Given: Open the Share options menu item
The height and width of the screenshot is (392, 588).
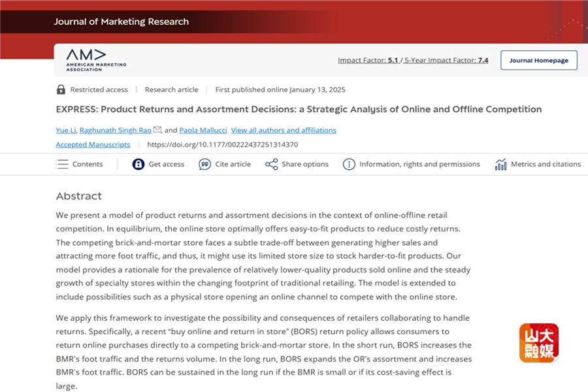Looking at the screenshot, I should [305, 164].
